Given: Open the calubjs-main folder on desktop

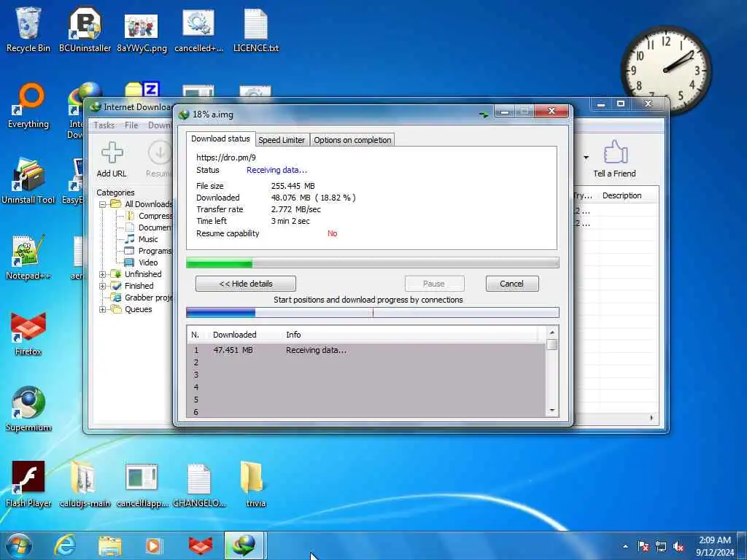Looking at the screenshot, I should pyautogui.click(x=85, y=484).
